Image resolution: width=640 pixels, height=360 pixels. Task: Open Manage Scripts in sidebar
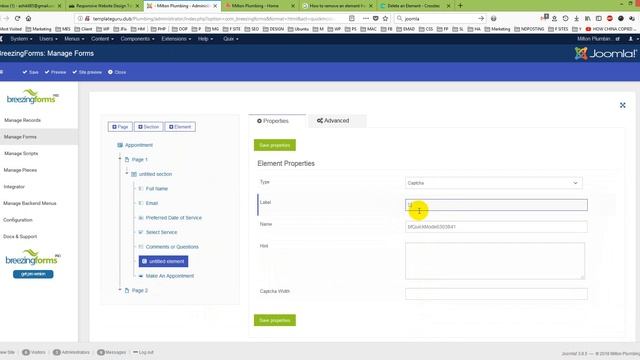[21, 153]
